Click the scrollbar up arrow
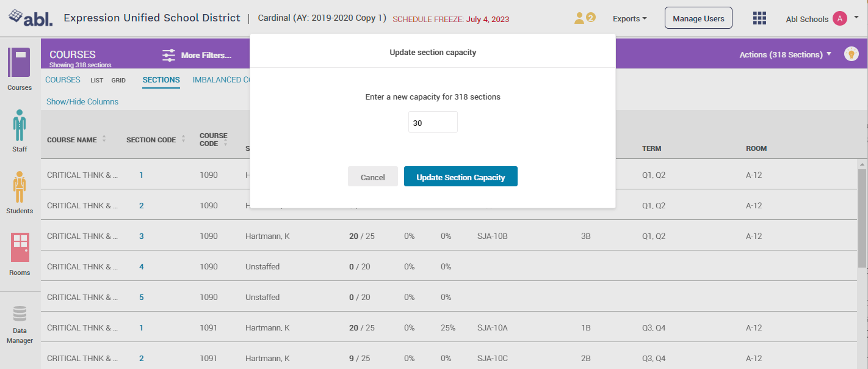This screenshot has height=369, width=868. coord(862,164)
